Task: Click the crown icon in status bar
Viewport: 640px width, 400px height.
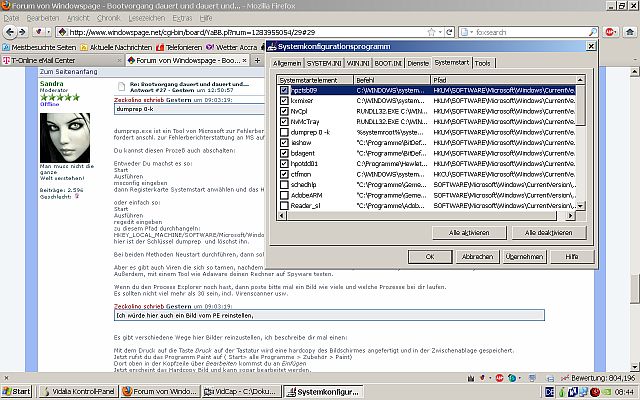Action: pyautogui.click(x=470, y=378)
